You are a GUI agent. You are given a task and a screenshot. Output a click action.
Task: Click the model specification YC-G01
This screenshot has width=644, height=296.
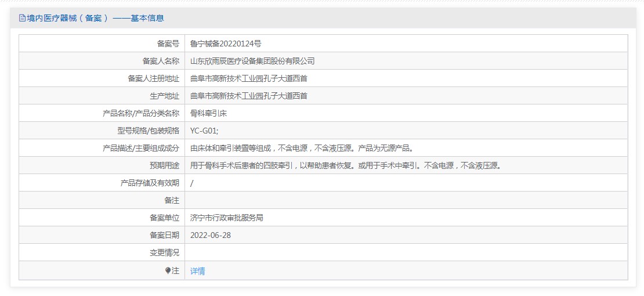204,131
